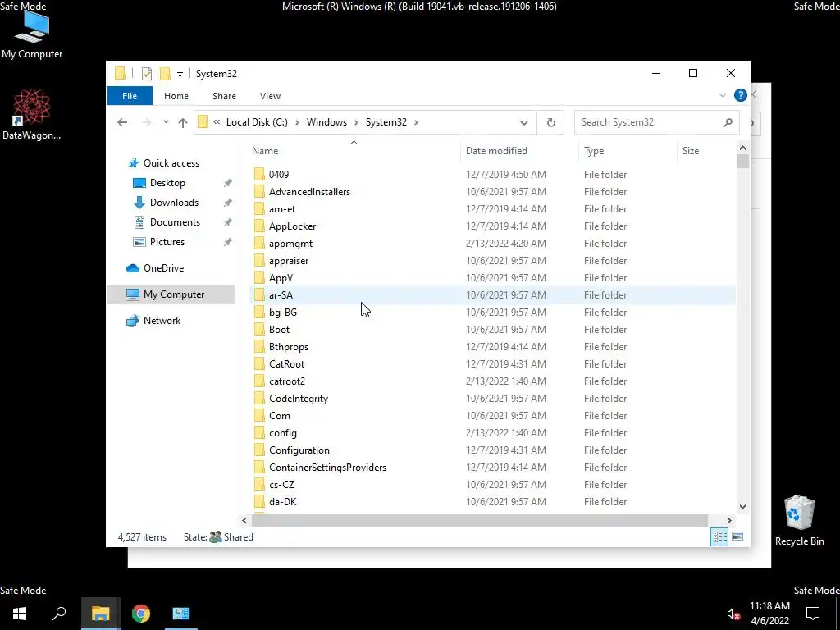Select the 0409 folder icon
Image resolution: width=840 pixels, height=630 pixels.
pos(259,174)
